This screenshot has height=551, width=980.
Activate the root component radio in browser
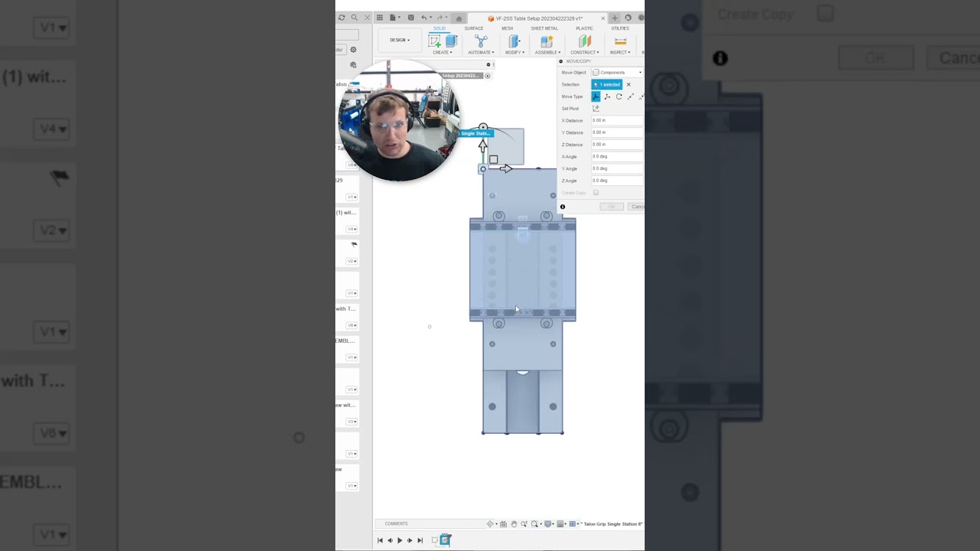coord(487,76)
